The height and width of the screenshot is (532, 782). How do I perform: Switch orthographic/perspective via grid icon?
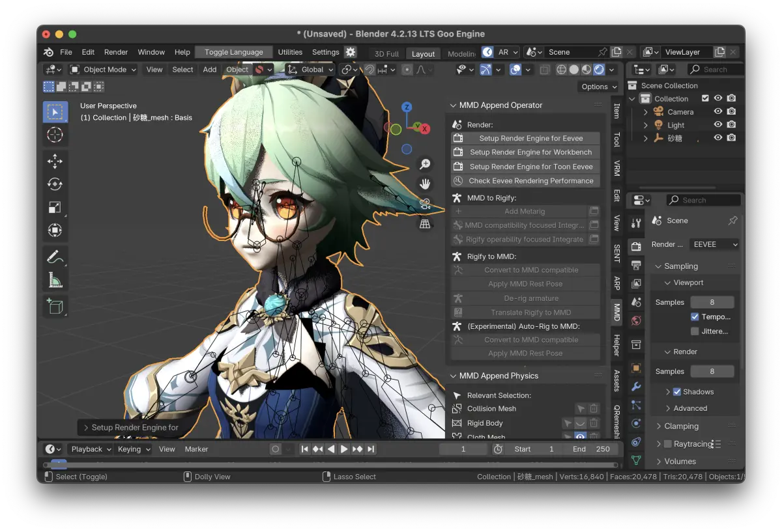[425, 224]
